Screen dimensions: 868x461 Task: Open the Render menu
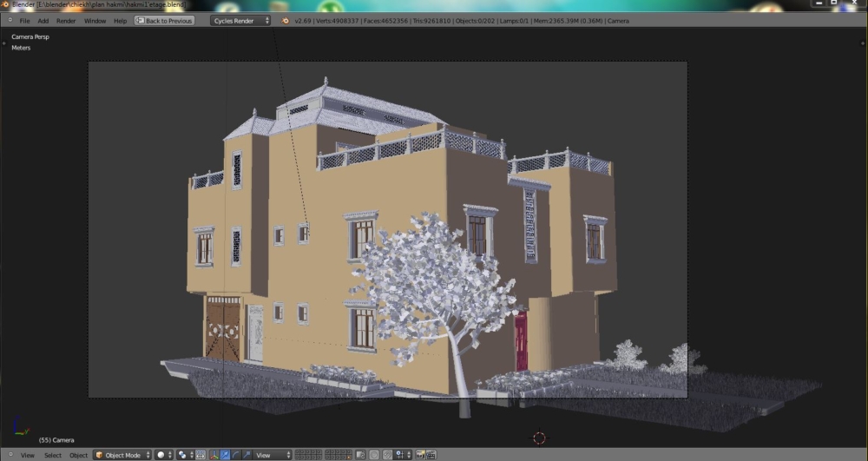66,21
